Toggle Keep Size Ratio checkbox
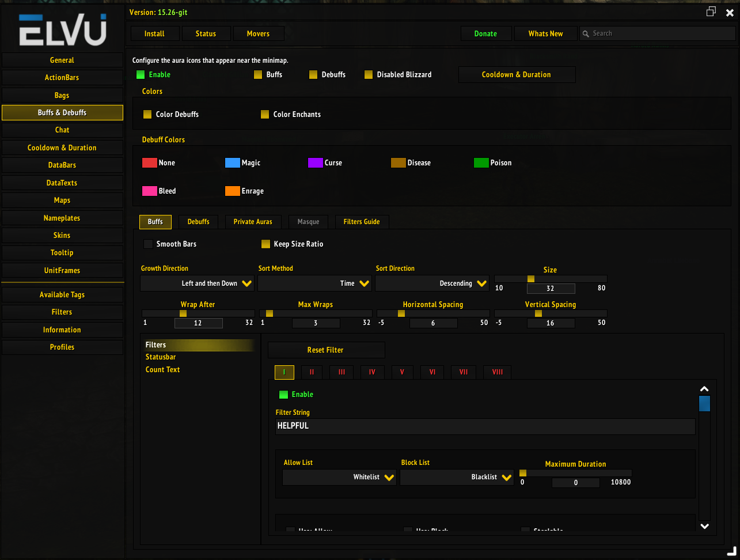 pos(265,244)
